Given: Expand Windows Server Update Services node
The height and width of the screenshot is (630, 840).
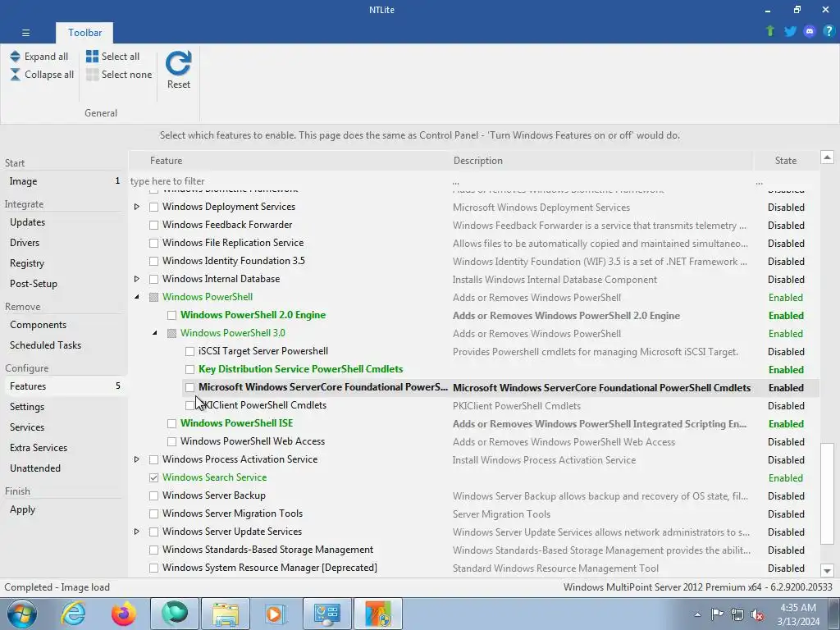Looking at the screenshot, I should [x=137, y=532].
